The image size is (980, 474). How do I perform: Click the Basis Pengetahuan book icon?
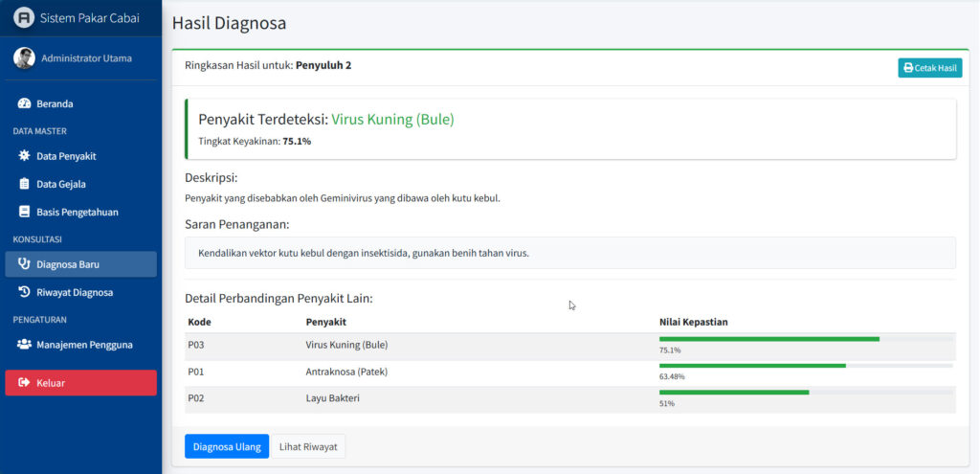point(24,212)
